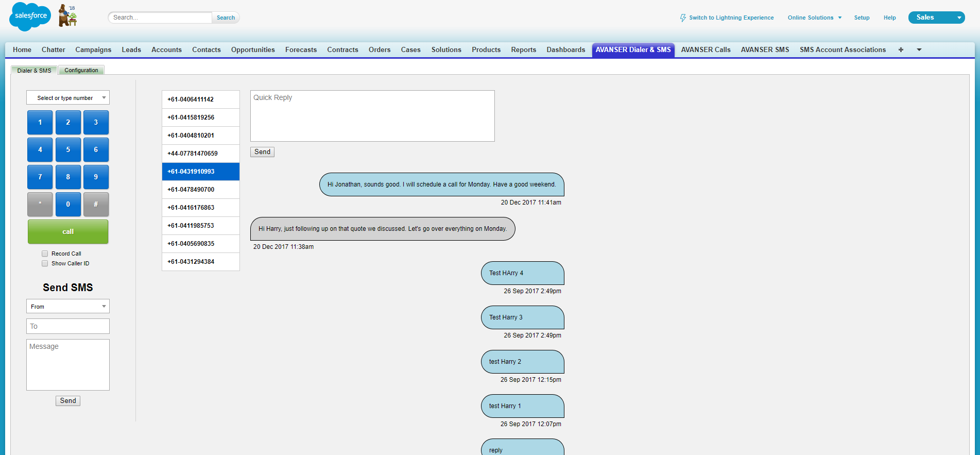980x455 pixels.
Task: Select conversation +44-07781470659
Action: [x=201, y=154]
